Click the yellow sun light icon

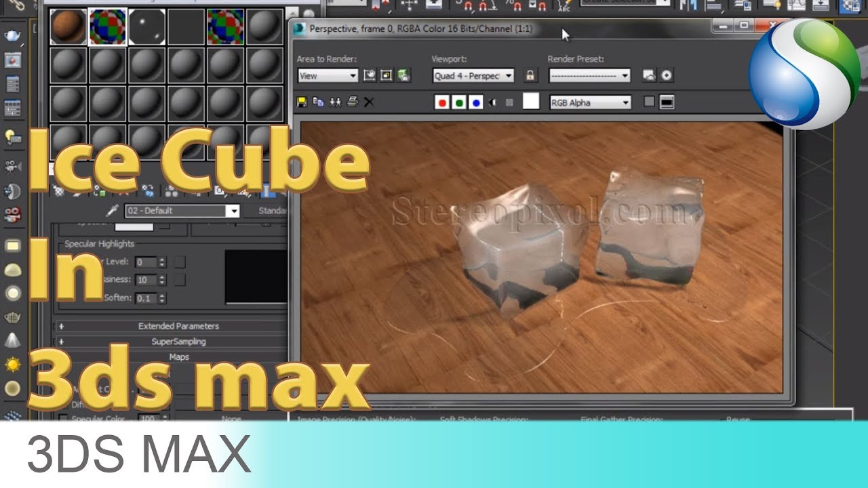(x=12, y=365)
